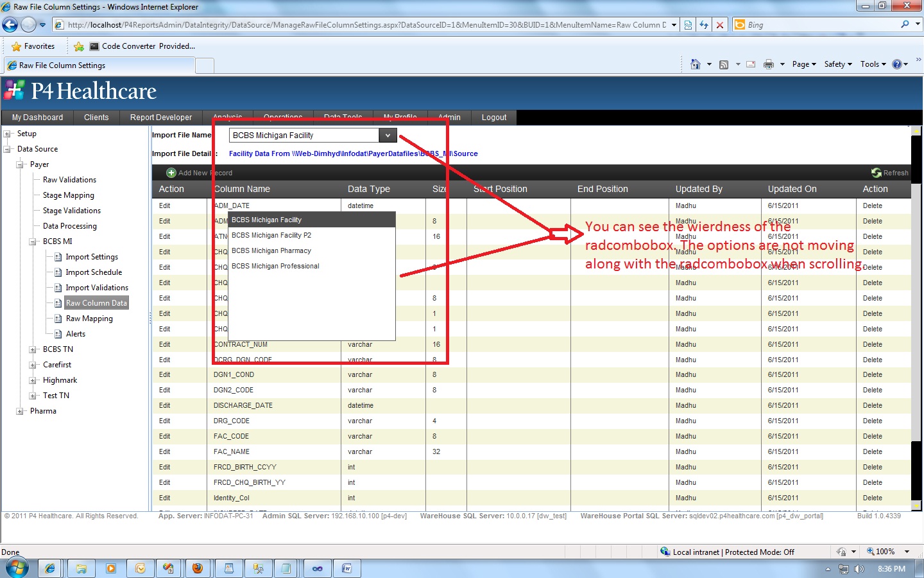Click the Local intranet zone globe icon
The height and width of the screenshot is (578, 924).
click(665, 552)
